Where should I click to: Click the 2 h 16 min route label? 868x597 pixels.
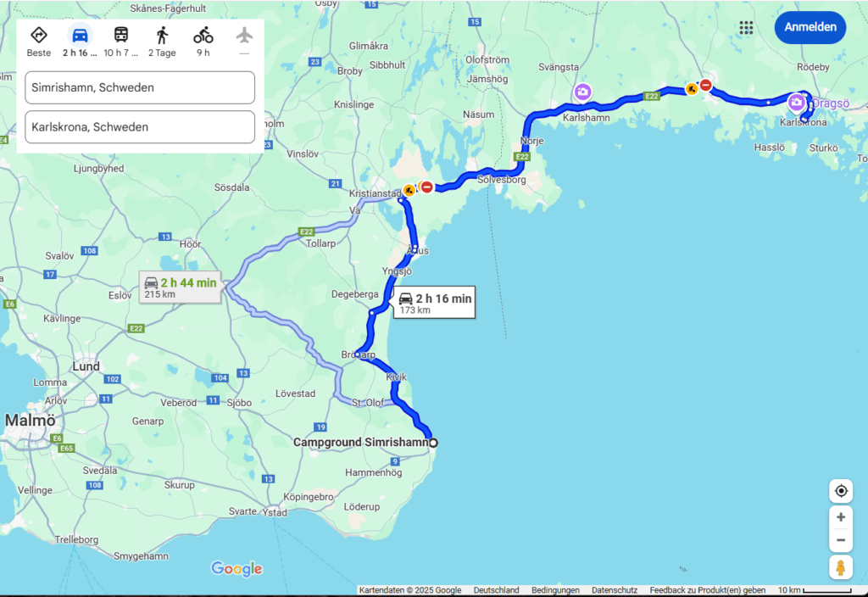(434, 303)
